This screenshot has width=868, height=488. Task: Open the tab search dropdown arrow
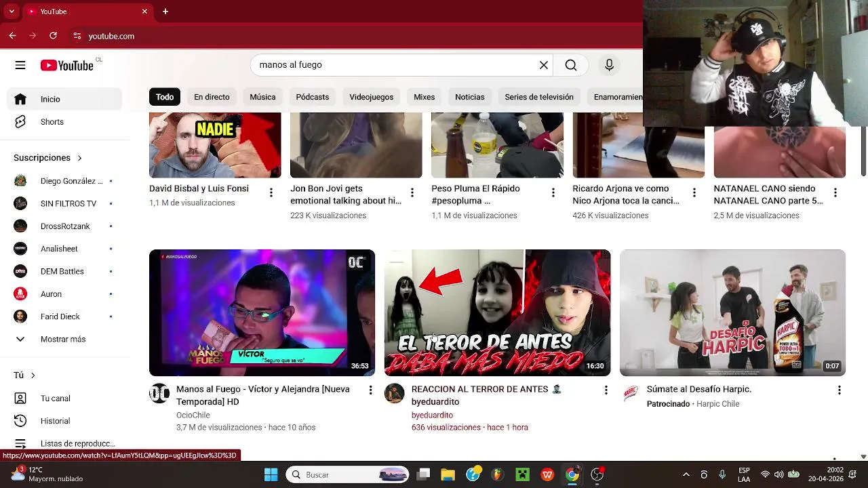point(12,12)
